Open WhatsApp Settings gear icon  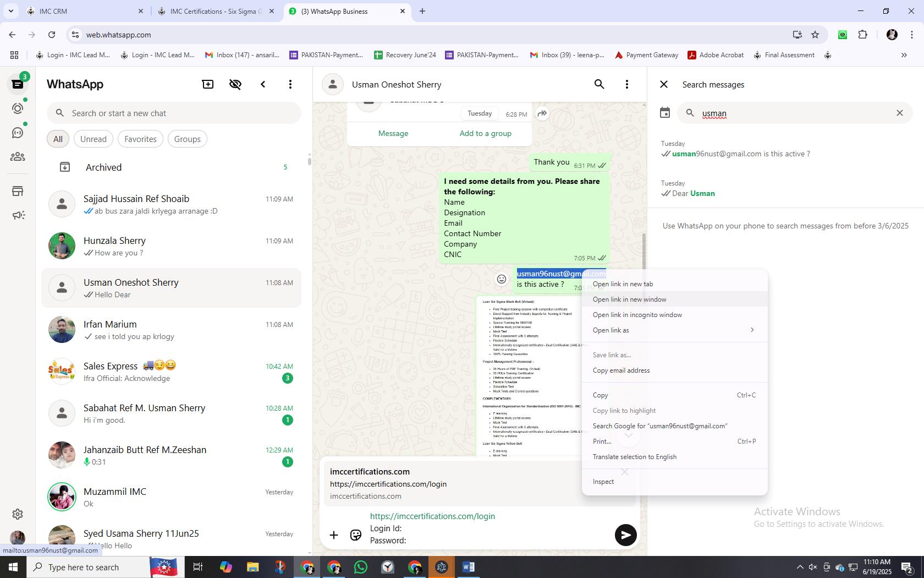[18, 514]
